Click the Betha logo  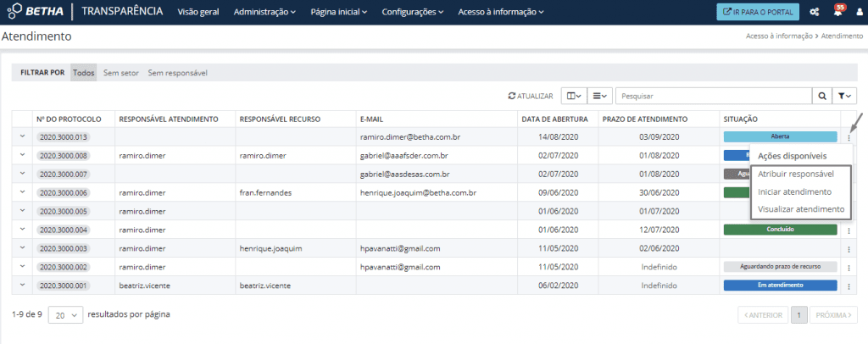[34, 13]
